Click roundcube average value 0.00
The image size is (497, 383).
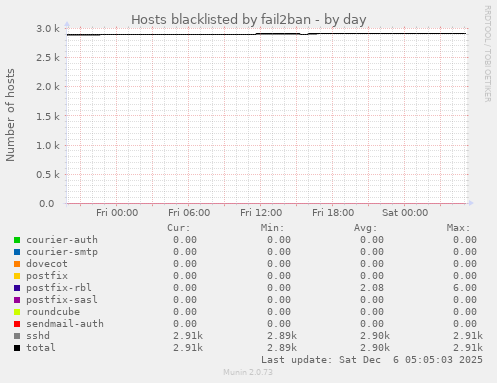tap(372, 312)
